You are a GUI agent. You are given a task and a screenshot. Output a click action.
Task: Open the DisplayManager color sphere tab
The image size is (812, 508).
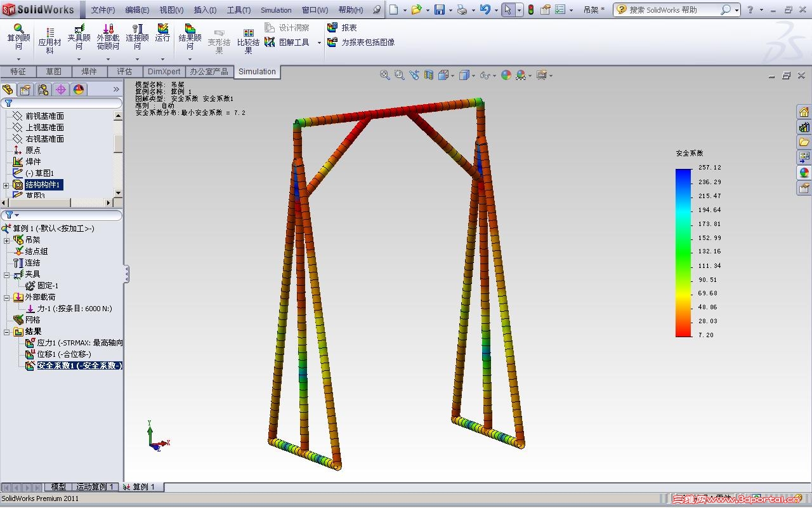(79, 90)
